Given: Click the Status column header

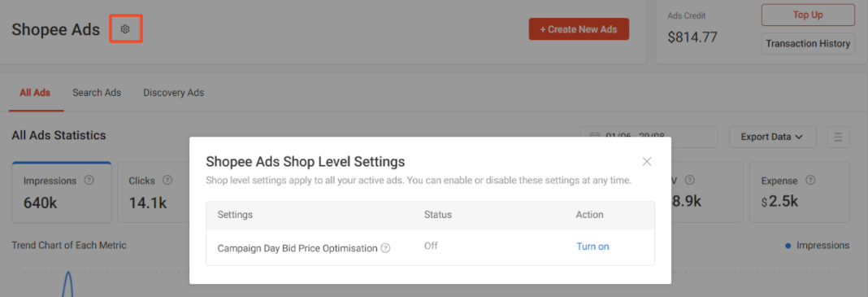Looking at the screenshot, I should (x=438, y=215).
